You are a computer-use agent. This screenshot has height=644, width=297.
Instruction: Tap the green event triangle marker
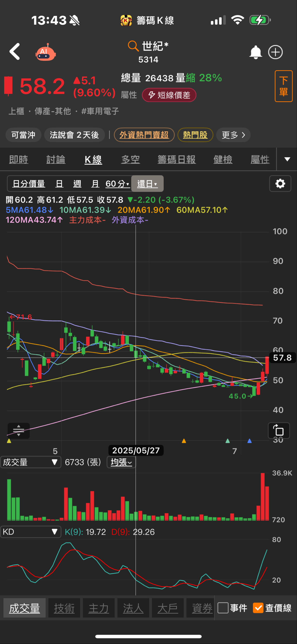coord(227,441)
